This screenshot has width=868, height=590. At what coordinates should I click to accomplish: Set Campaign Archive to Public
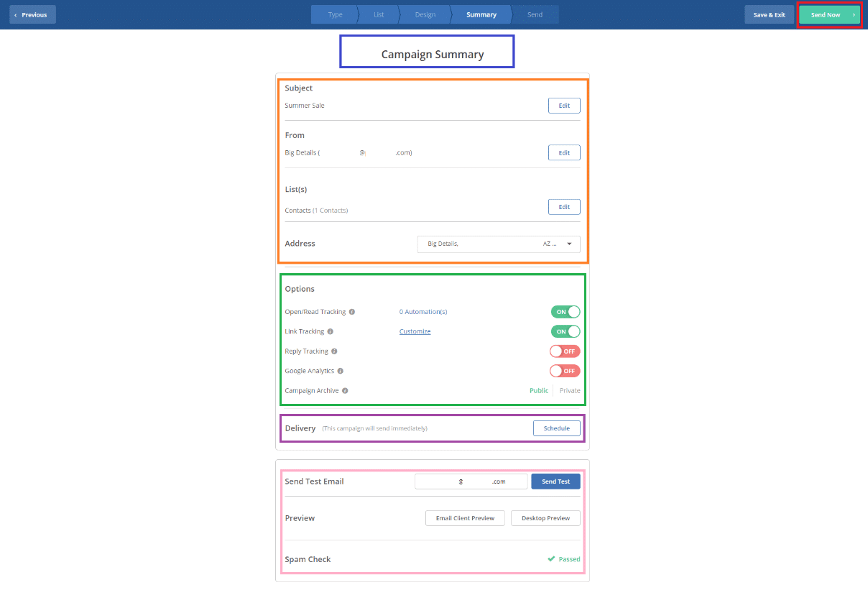pos(539,391)
